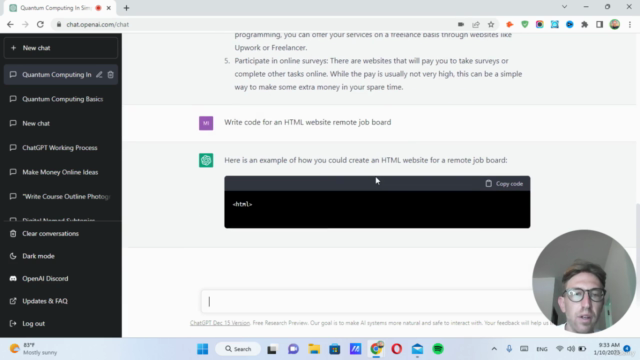Click the ChatGPT logo avatar beside response
The height and width of the screenshot is (360, 640).
click(x=206, y=160)
